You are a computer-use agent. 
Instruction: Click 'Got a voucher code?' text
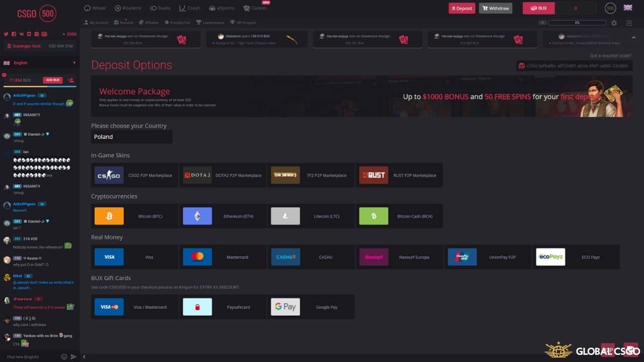(611, 56)
